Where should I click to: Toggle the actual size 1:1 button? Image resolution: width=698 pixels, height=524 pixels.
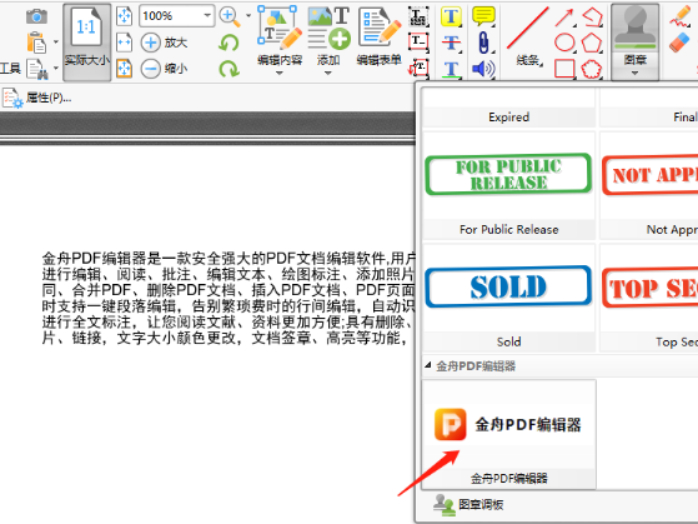[x=87, y=42]
